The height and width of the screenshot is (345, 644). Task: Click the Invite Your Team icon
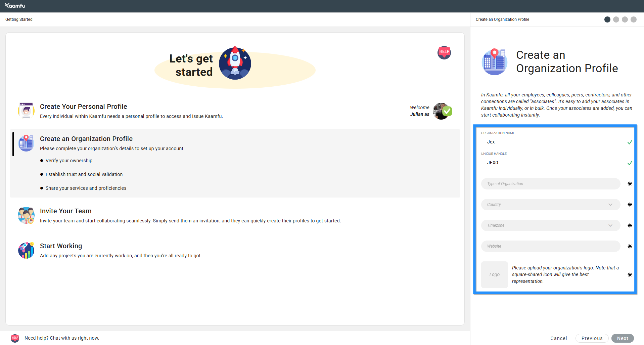click(x=26, y=215)
